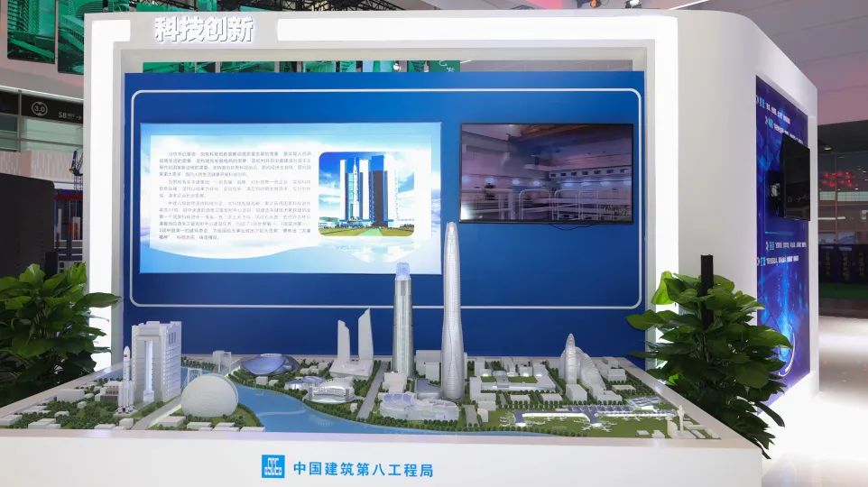Viewport: 868px width, 487px height.
Task: Select the wall-mounted video screen on the blue panel
Action: [547, 172]
